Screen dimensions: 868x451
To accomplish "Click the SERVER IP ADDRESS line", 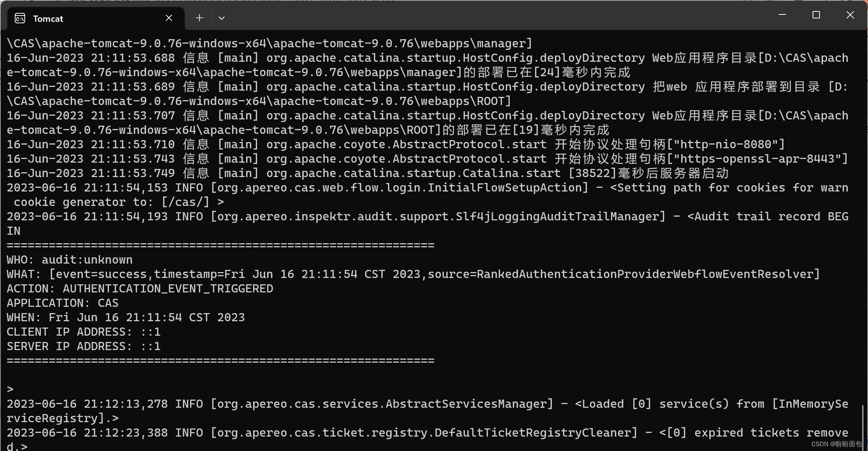I will (x=83, y=346).
